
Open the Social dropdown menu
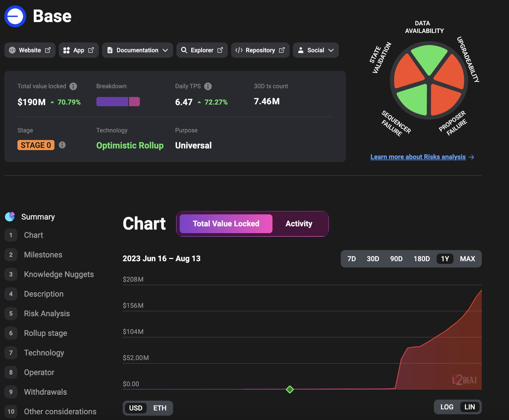point(315,50)
